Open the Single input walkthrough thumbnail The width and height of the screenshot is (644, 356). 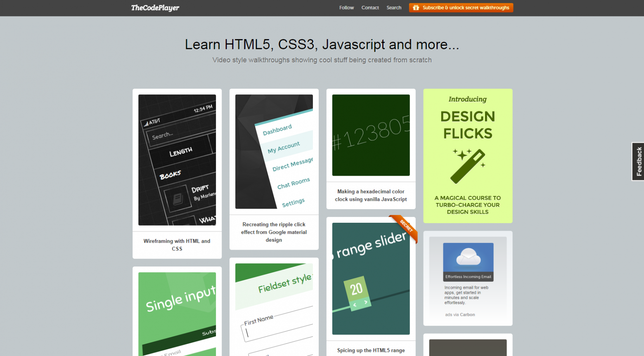tap(177, 314)
